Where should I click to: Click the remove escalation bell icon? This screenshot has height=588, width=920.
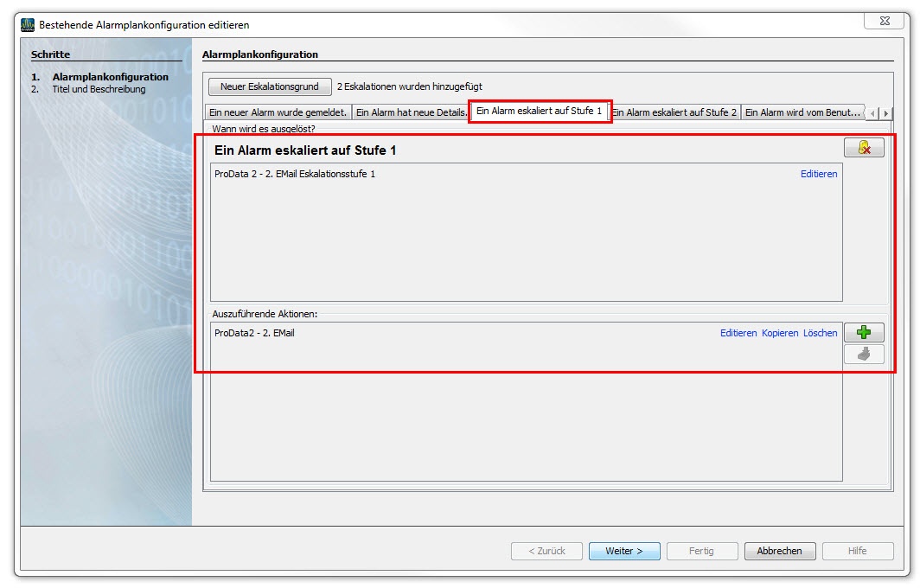click(864, 148)
